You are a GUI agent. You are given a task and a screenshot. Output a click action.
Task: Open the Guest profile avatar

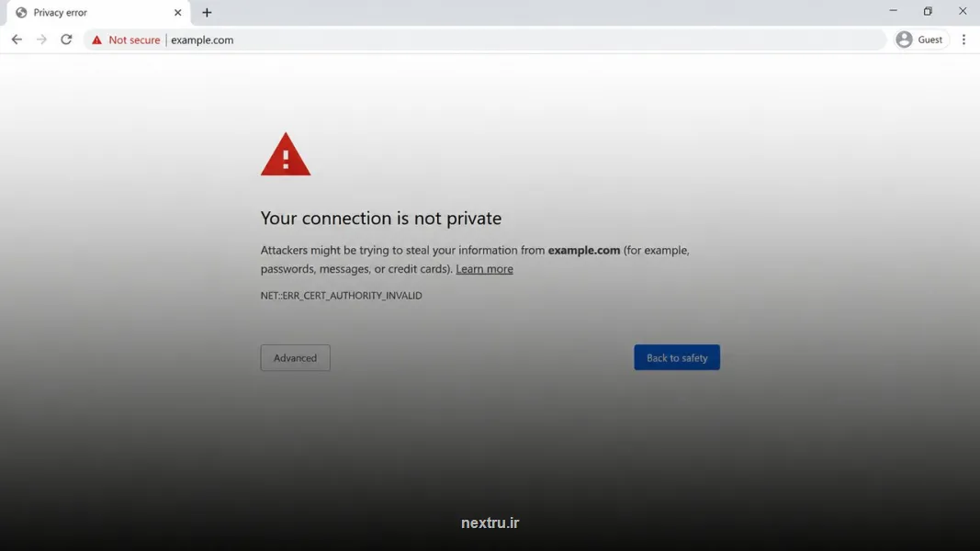pos(904,39)
